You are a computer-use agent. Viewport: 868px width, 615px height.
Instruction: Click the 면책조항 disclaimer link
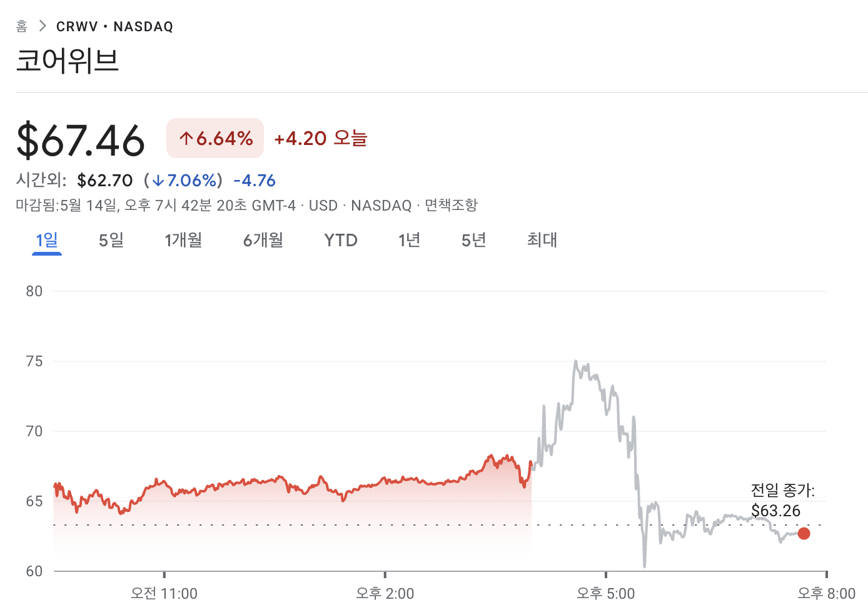pos(451,205)
